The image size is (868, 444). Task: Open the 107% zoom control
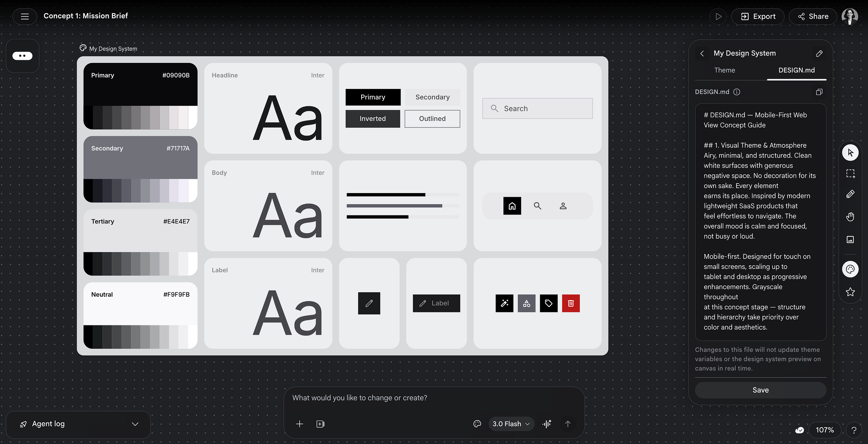825,430
